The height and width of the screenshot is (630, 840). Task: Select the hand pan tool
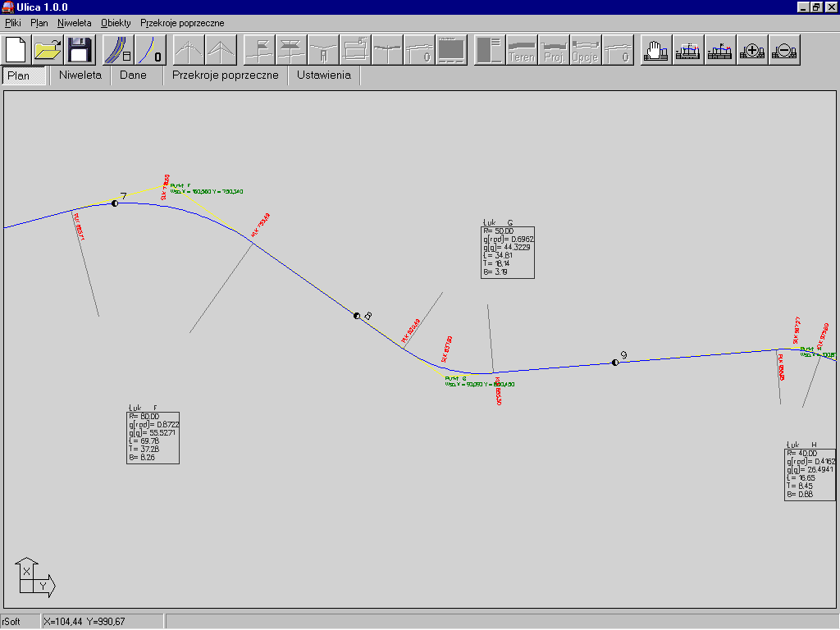tap(655, 50)
